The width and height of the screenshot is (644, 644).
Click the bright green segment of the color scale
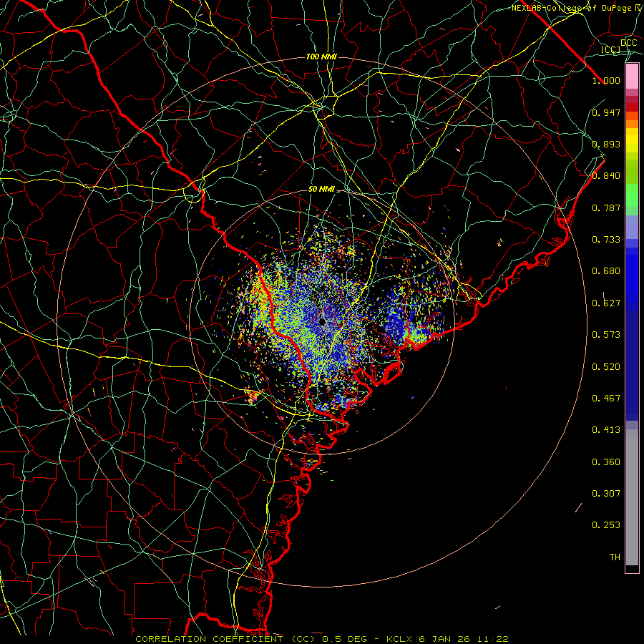[x=632, y=195]
